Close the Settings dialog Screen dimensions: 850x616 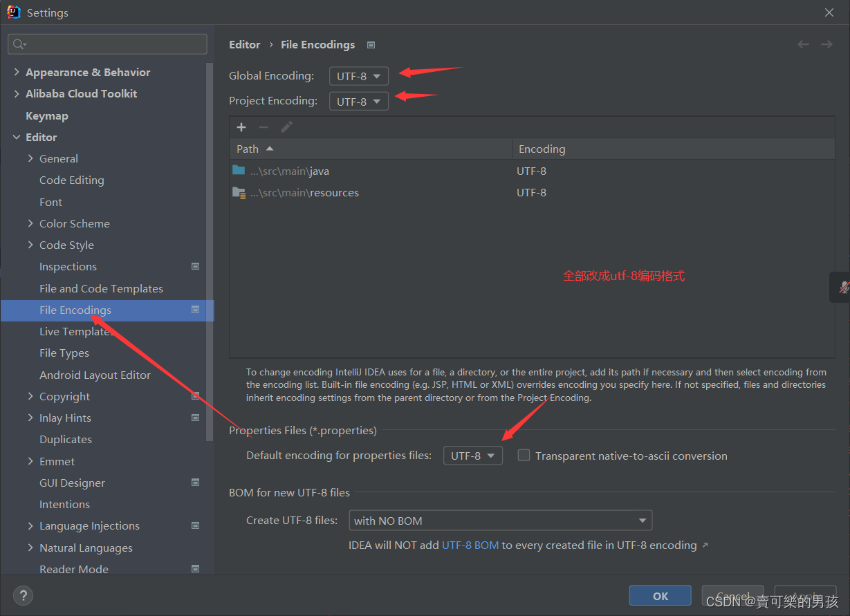click(829, 12)
